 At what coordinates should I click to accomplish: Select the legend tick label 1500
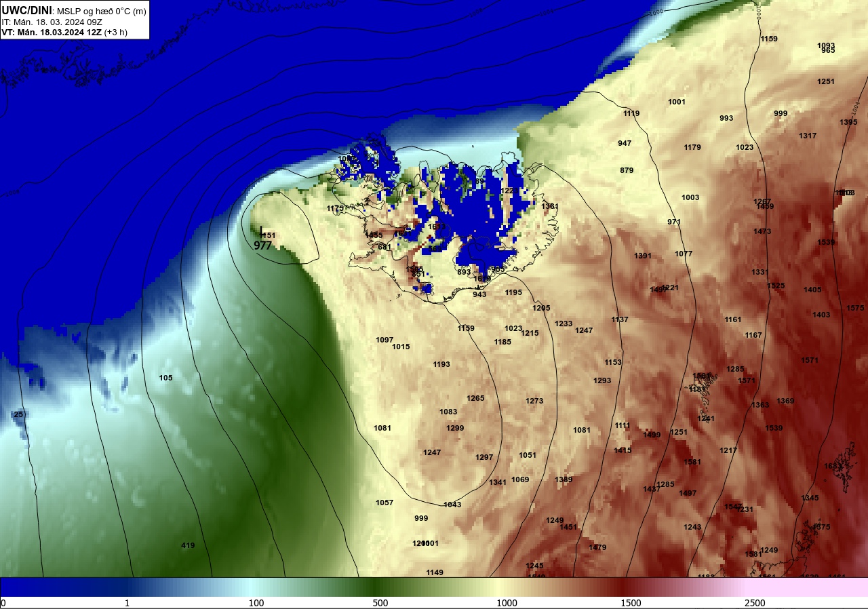click(631, 603)
